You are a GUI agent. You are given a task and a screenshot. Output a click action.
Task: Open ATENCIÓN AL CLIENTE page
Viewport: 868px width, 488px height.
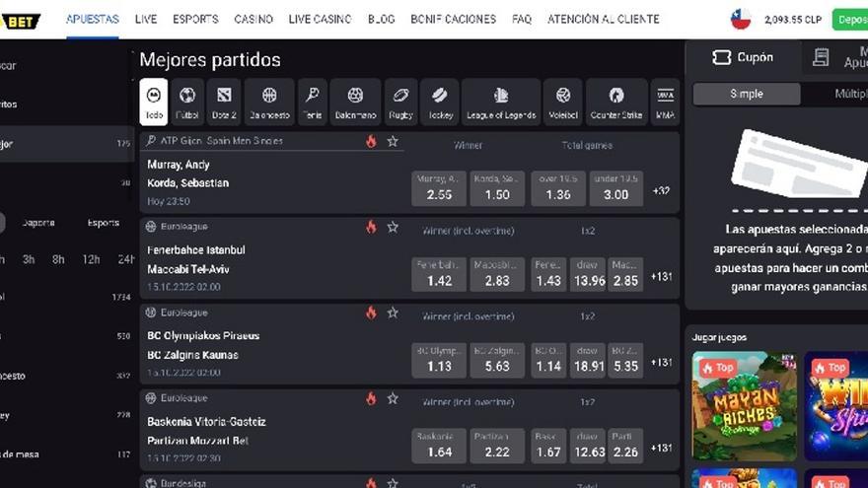pos(603,20)
